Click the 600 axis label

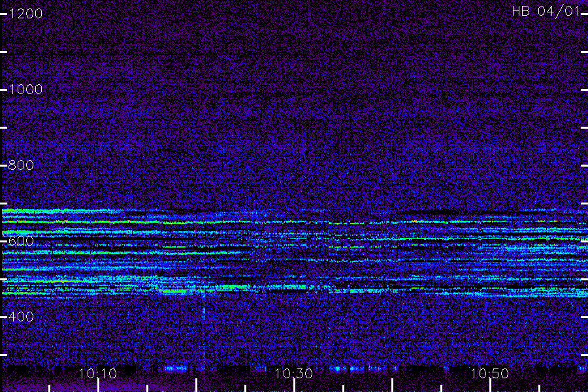pyautogui.click(x=21, y=241)
